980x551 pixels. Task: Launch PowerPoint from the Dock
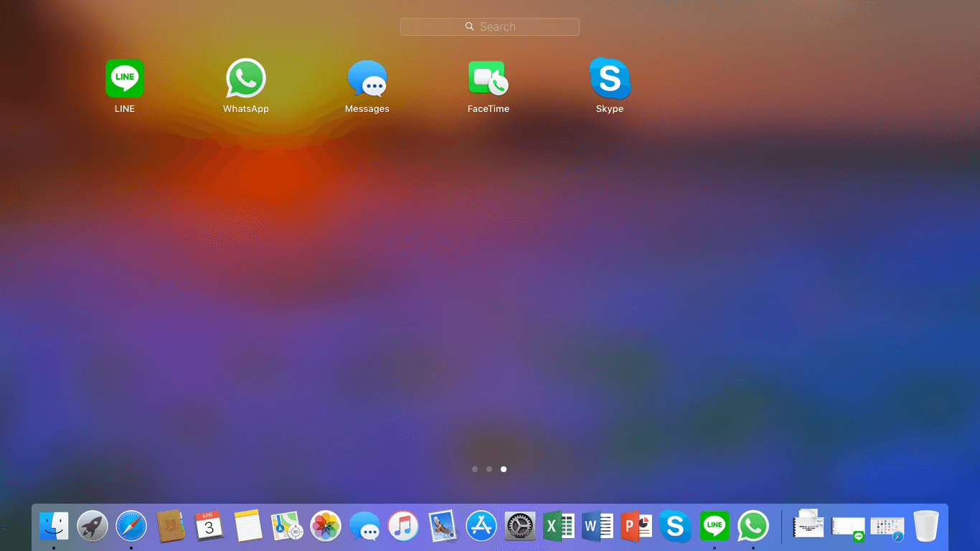pos(636,526)
